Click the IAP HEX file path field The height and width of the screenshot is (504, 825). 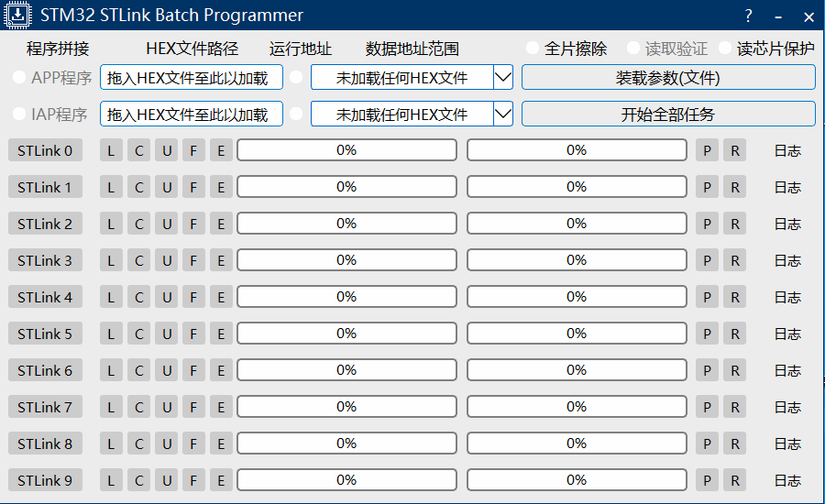tap(192, 114)
